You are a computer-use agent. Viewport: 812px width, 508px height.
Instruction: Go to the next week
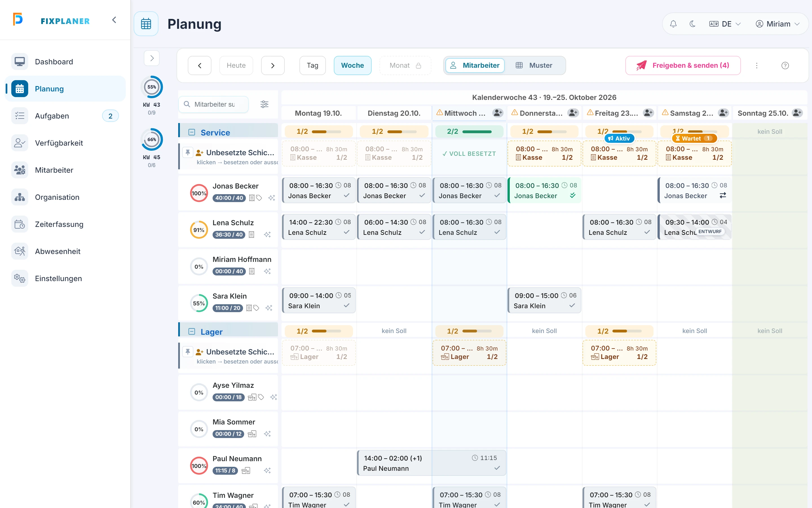click(x=273, y=65)
